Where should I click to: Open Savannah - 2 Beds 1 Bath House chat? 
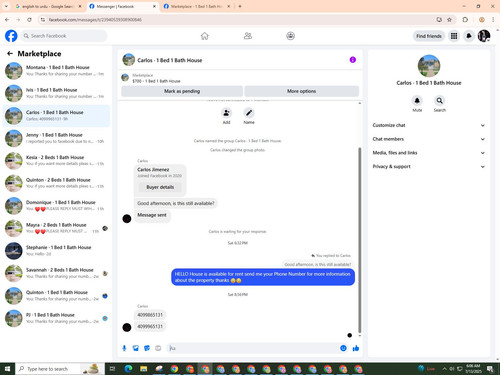click(56, 273)
